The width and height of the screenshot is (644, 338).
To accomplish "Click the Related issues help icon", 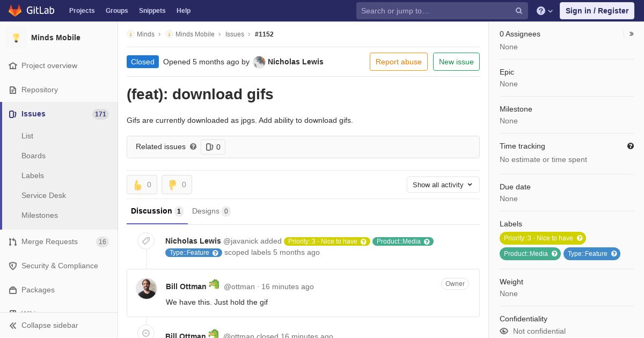I will (193, 146).
